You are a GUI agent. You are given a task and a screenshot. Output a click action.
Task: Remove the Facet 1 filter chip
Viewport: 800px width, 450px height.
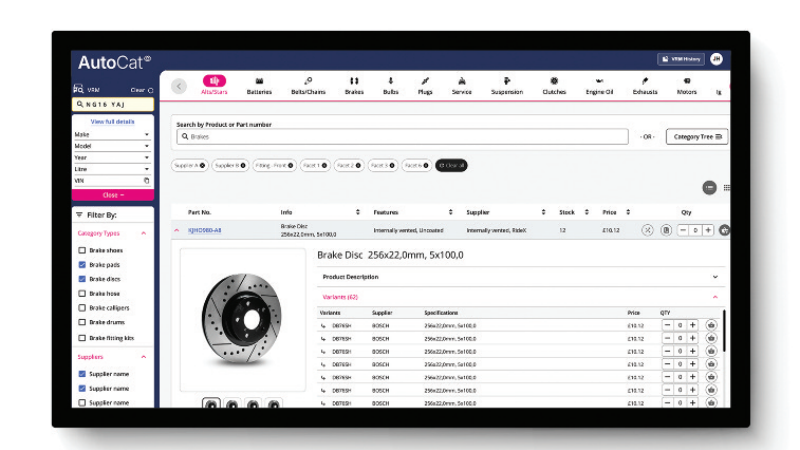pos(324,165)
